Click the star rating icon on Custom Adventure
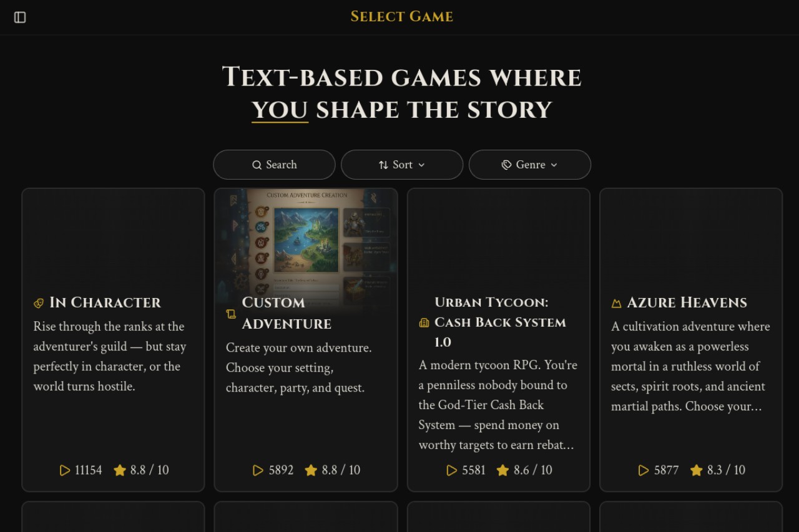 311,470
